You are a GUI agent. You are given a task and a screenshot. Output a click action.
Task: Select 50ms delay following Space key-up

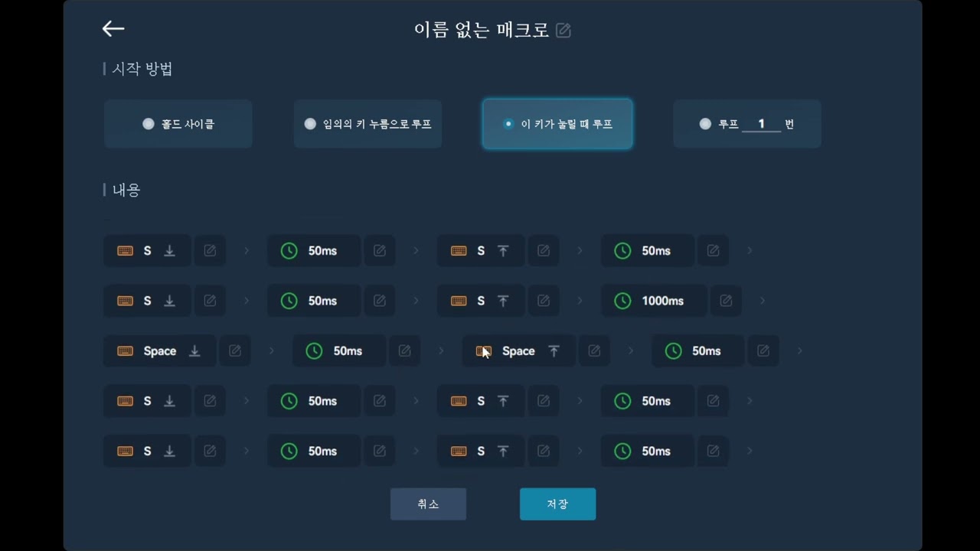point(697,351)
